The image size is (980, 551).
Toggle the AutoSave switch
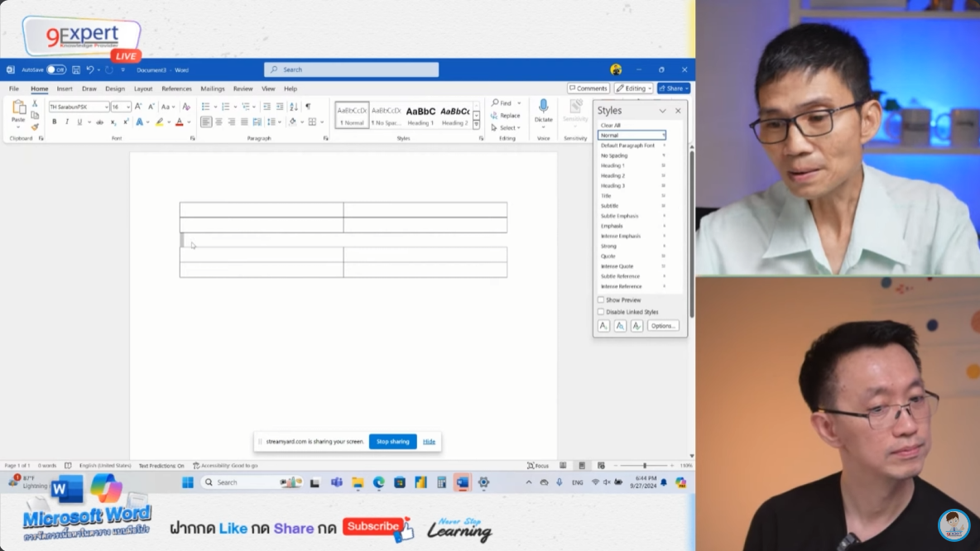coord(55,70)
